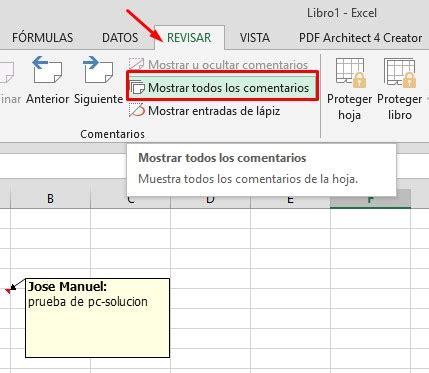The width and height of the screenshot is (429, 373).
Task: Jump to the Siguiente comment
Action: point(99,80)
